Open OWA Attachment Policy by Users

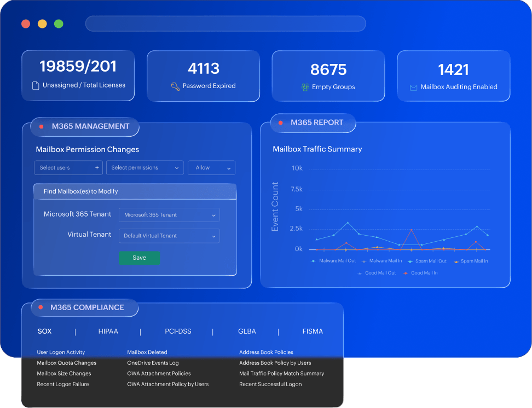point(168,384)
